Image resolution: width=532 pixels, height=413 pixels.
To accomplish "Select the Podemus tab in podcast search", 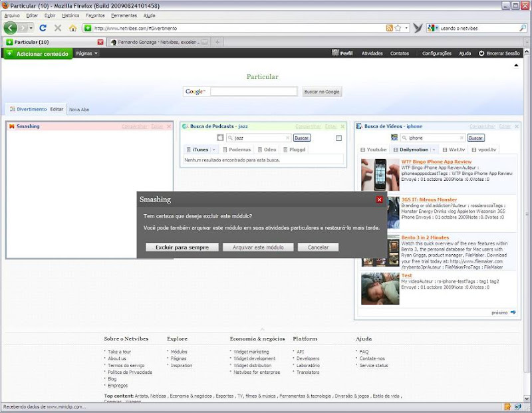I will 237,150.
